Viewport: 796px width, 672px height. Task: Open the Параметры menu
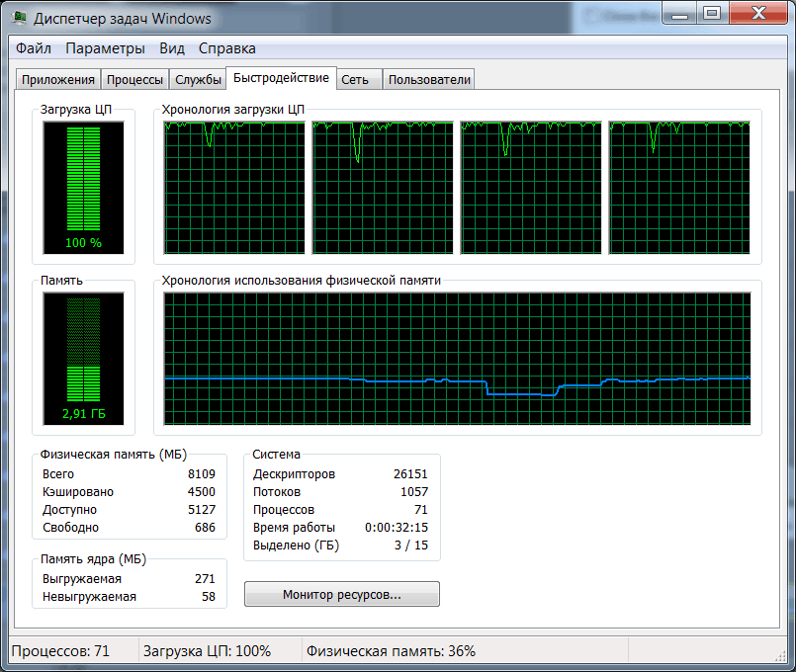105,48
